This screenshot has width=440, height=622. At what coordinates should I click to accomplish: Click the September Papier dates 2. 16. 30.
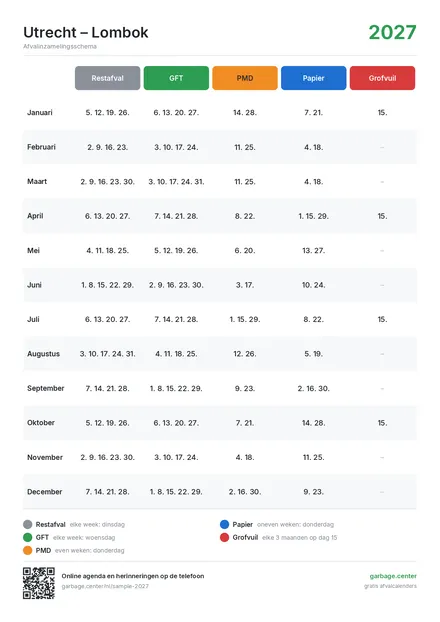[x=313, y=388]
